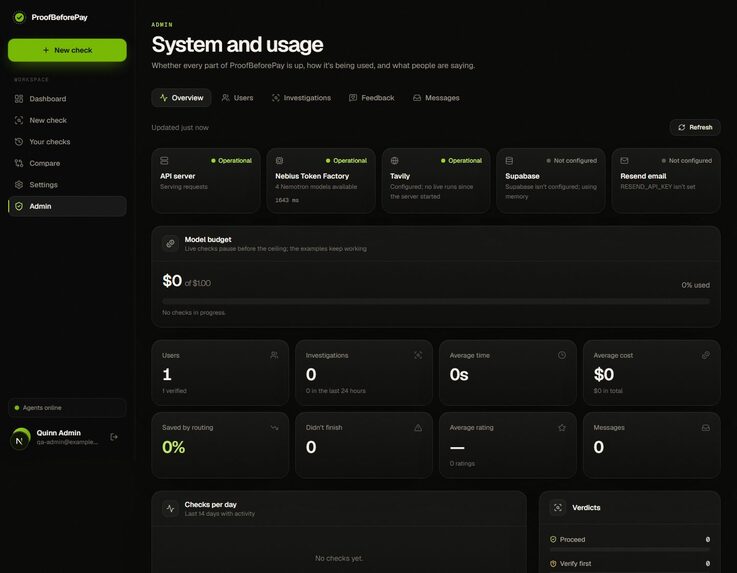737x573 pixels.
Task: Click the Resend email envelope icon
Action: click(624, 161)
